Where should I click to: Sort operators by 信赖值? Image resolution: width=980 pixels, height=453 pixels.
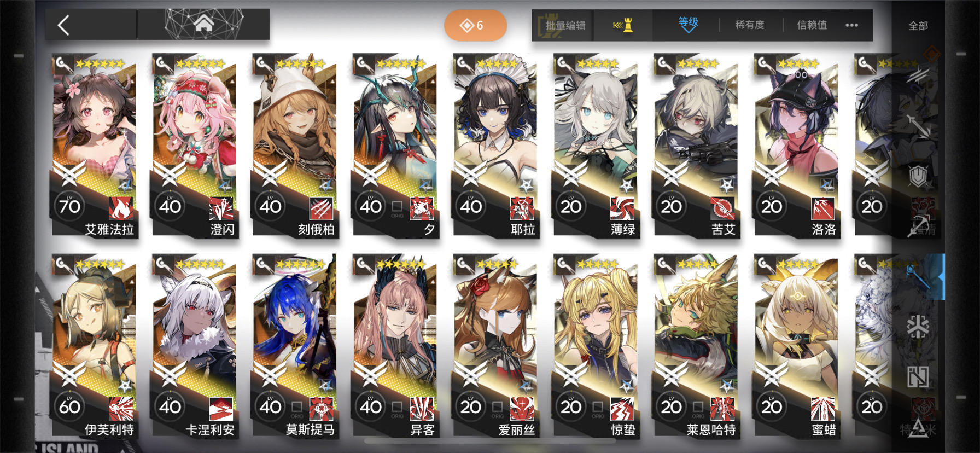812,25
